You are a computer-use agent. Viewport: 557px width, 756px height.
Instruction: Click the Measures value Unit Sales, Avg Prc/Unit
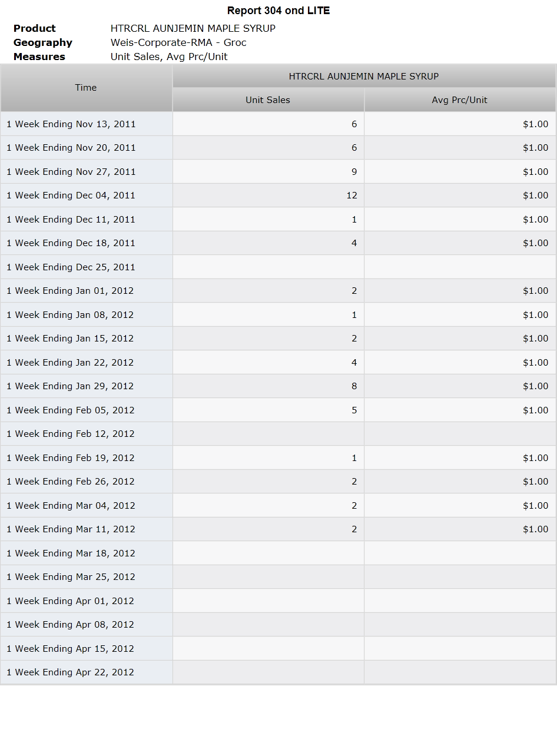coord(169,57)
